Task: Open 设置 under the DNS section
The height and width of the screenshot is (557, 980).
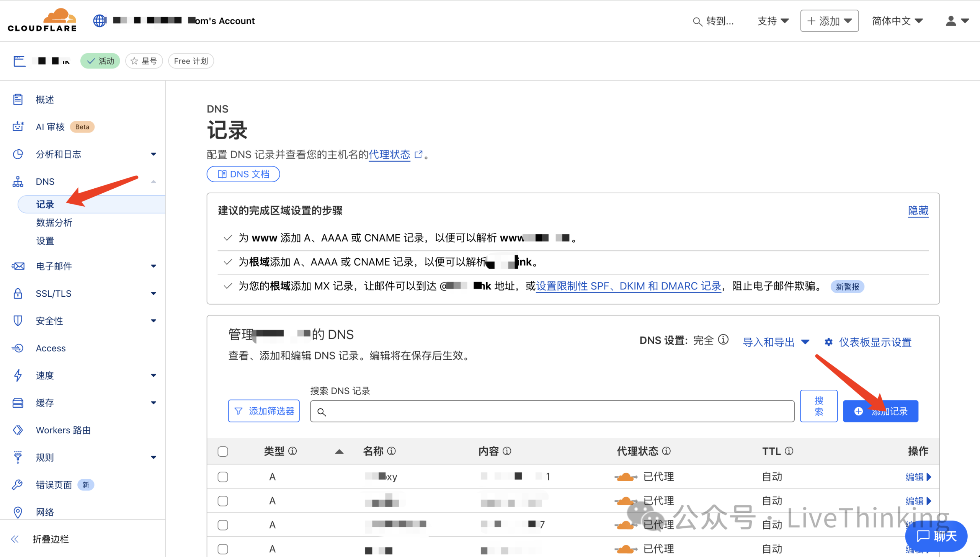Action: (45, 241)
